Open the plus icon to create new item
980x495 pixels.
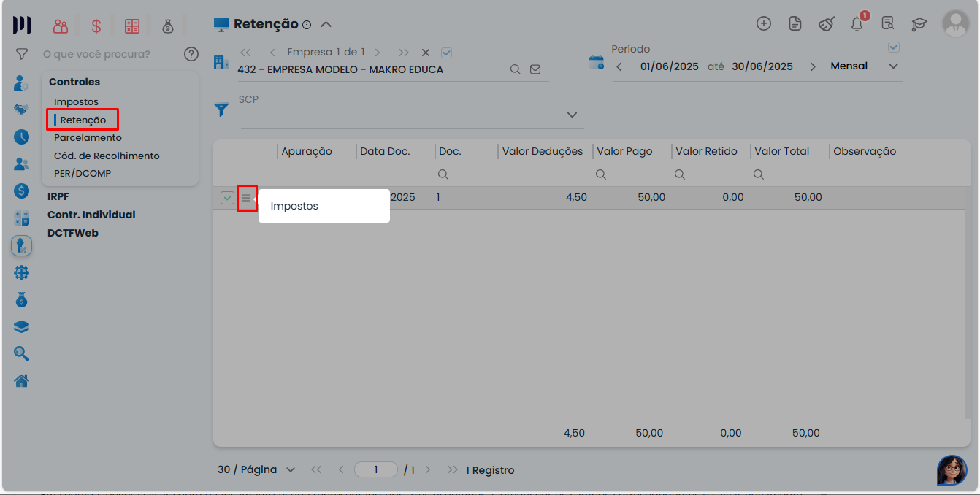tap(764, 23)
